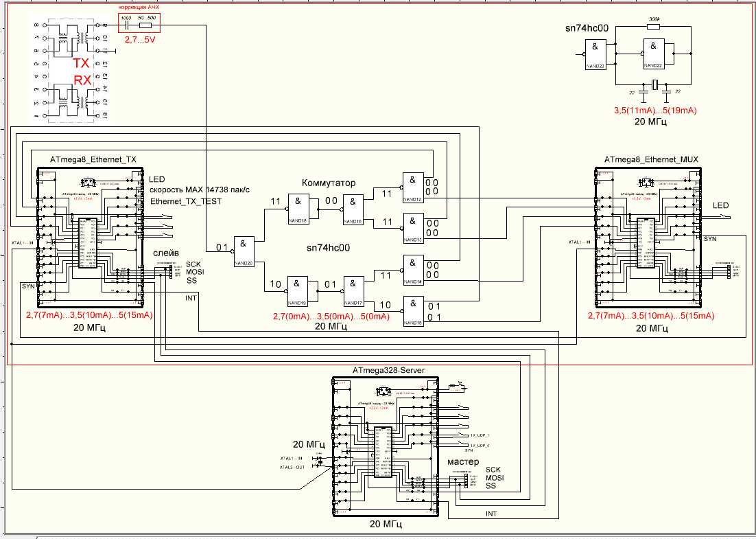Select the ATmega328-Server title text

click(x=388, y=370)
